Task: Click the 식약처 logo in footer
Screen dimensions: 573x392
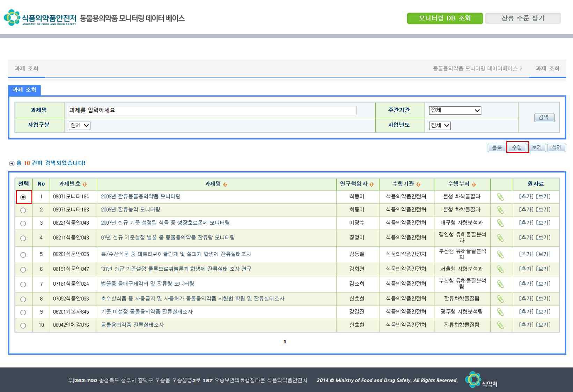Action: tap(481, 380)
